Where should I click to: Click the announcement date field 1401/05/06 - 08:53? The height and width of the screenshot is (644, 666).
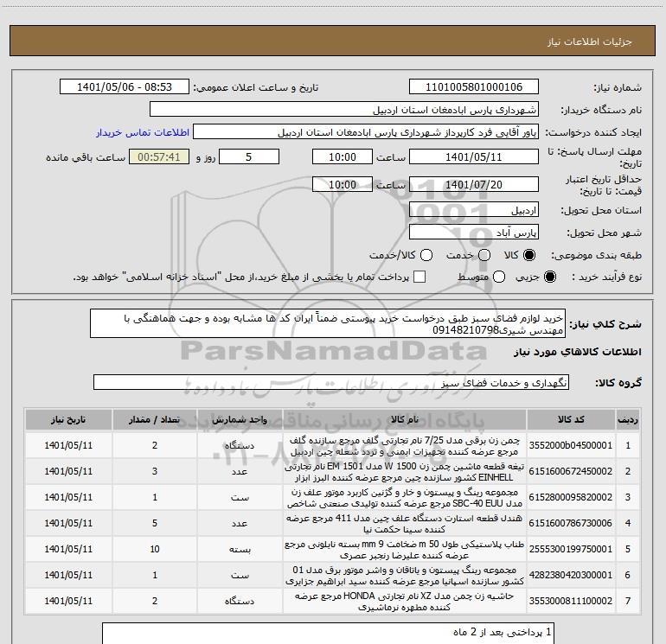(125, 87)
